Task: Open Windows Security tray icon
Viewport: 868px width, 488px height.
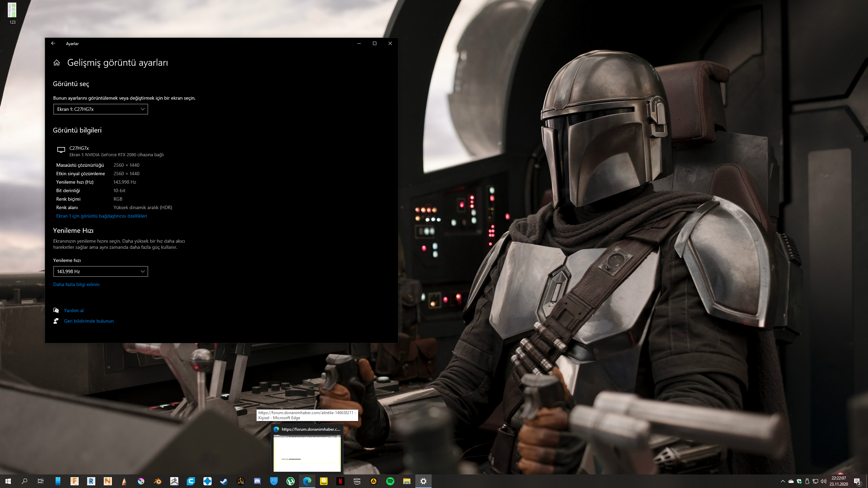Action: pyautogui.click(x=799, y=481)
